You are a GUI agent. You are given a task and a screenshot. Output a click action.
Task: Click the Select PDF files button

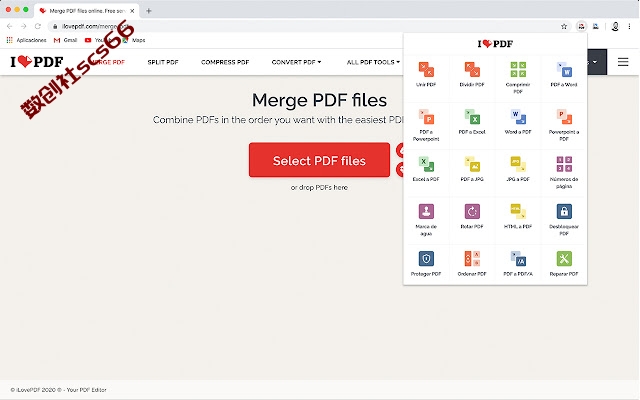pos(319,160)
